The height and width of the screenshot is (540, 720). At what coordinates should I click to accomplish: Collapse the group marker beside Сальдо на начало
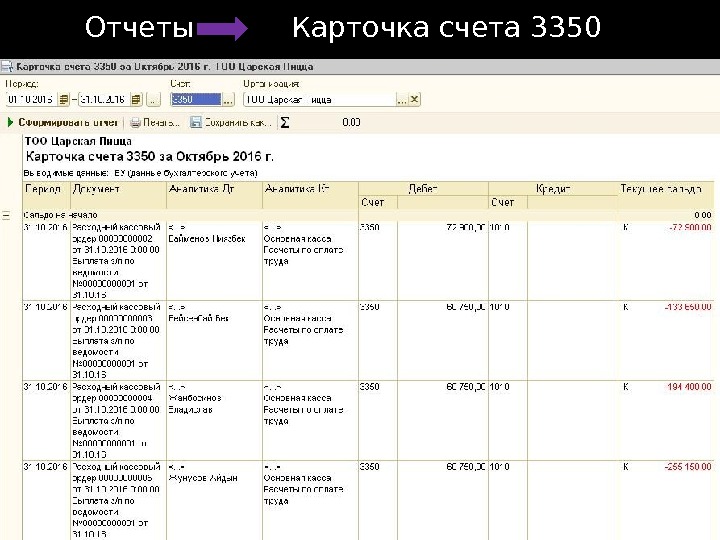[6, 215]
